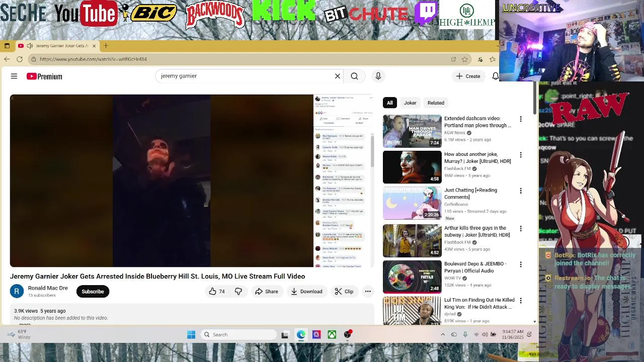The image size is (644, 362).
Task: Open Extended dashcam video thumbnail
Action: click(412, 131)
